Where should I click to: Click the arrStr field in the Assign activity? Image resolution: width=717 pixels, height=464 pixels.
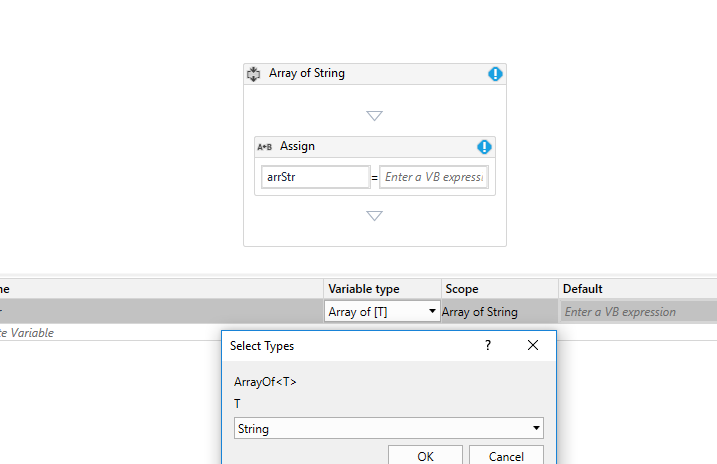click(x=315, y=177)
